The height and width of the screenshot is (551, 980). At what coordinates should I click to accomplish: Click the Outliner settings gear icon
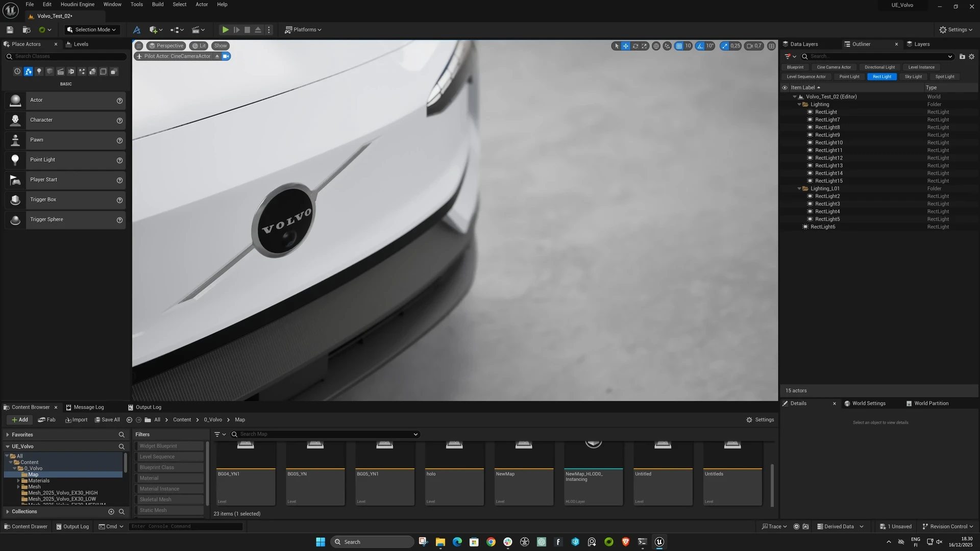pyautogui.click(x=972, y=57)
